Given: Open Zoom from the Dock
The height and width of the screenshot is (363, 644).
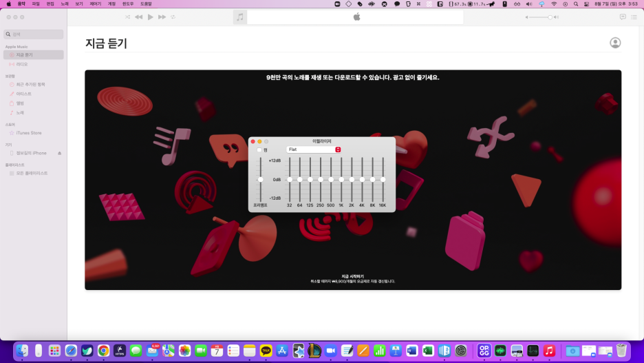Looking at the screenshot, I should (331, 351).
